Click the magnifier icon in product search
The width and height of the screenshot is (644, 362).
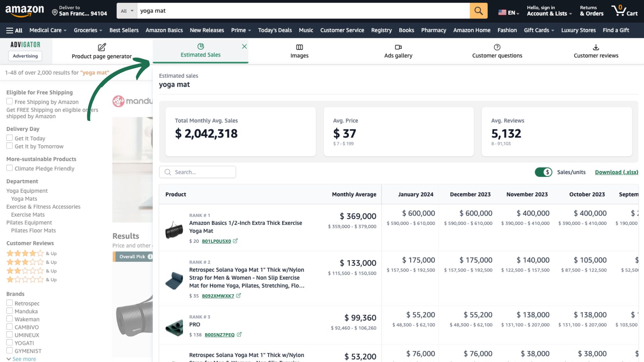168,172
